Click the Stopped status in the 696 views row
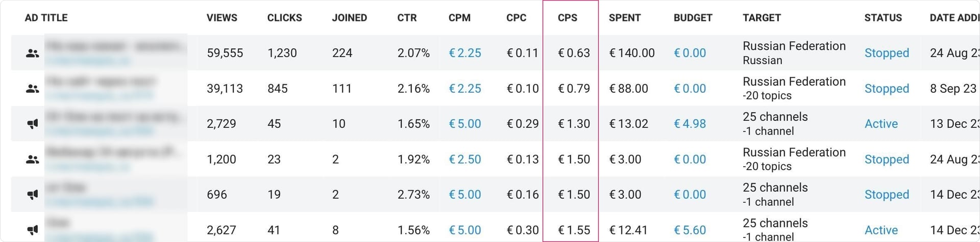This screenshot has width=980, height=242. pyautogui.click(x=886, y=195)
